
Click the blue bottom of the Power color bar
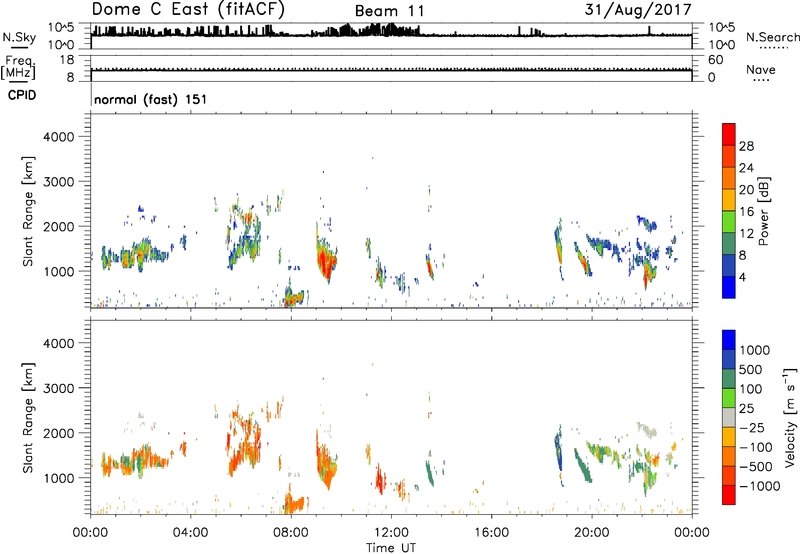[x=729, y=287]
